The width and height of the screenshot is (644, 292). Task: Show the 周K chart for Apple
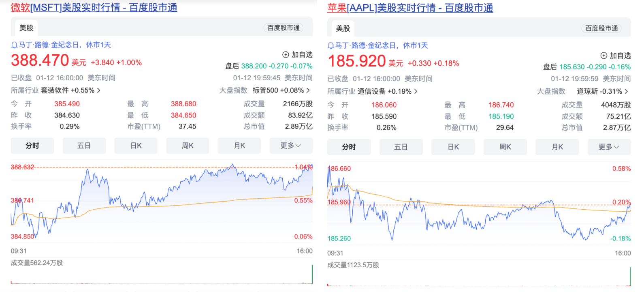505,147
